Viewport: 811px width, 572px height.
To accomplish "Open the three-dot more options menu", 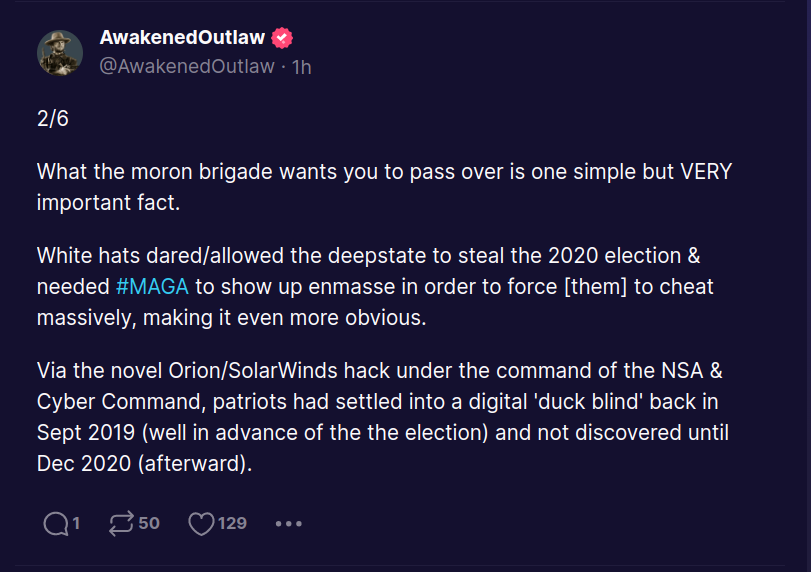I will coord(288,523).
